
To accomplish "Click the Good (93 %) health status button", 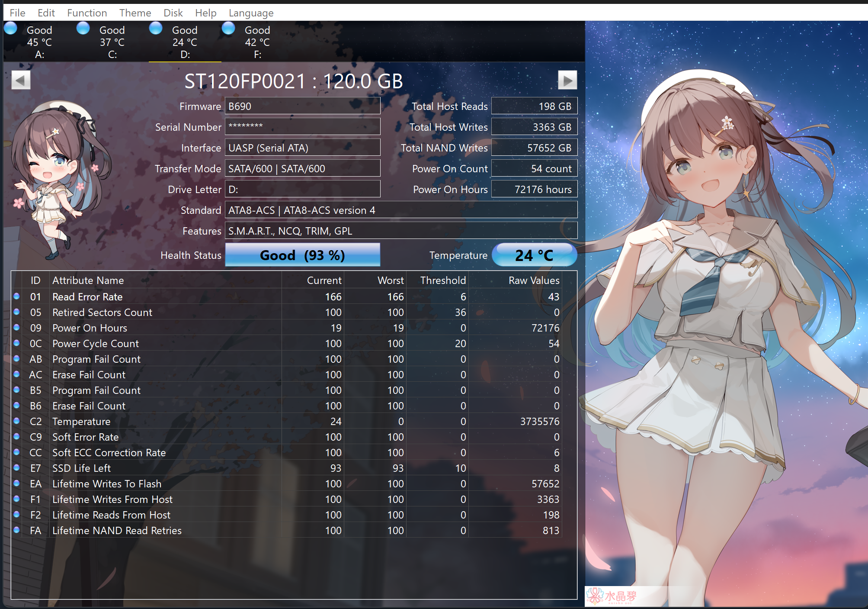I will [x=302, y=255].
